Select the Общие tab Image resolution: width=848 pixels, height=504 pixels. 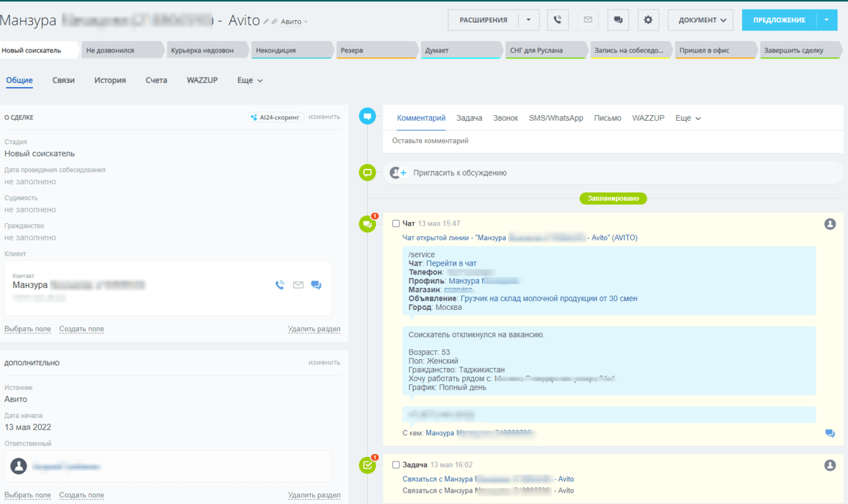[20, 80]
